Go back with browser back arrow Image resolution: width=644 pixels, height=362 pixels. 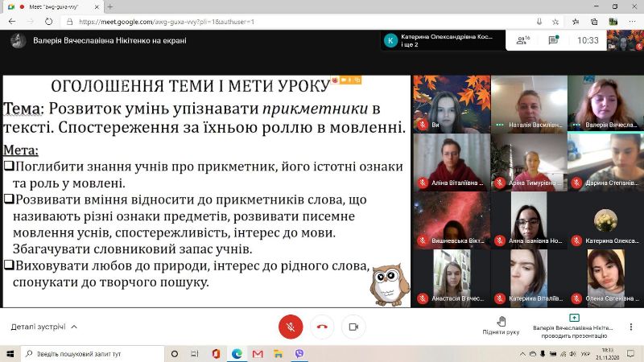13,22
